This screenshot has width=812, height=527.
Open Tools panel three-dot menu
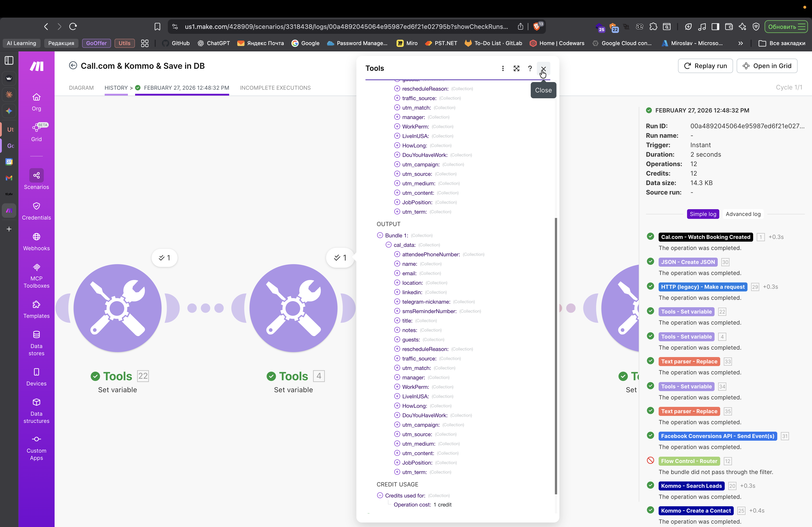[x=503, y=69]
